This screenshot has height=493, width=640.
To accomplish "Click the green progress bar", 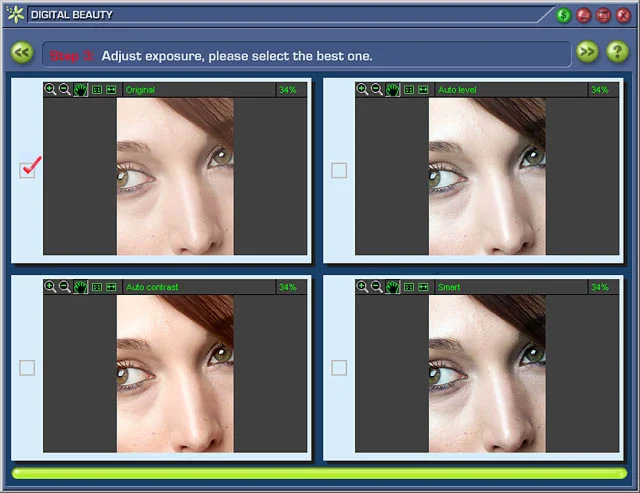I will [x=319, y=473].
